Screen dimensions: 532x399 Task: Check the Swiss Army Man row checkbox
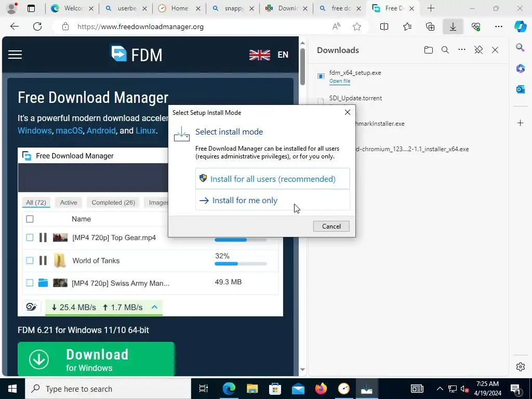pos(30,283)
